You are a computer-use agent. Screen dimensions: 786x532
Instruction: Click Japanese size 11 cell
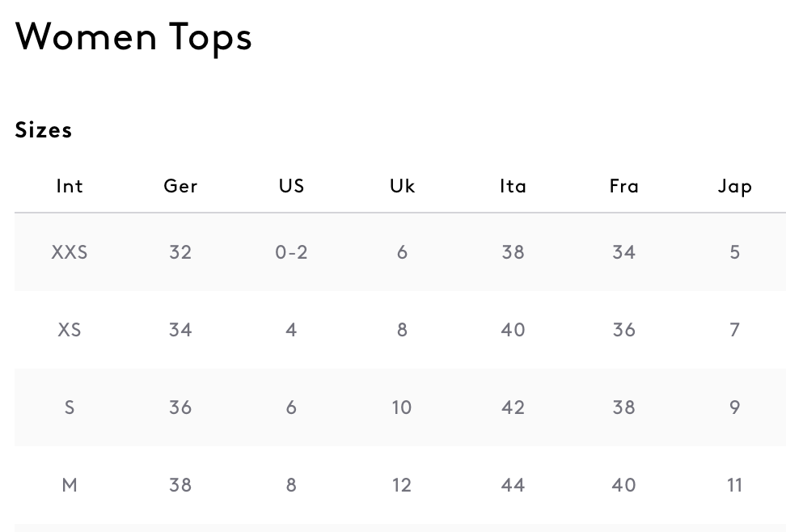(x=735, y=485)
